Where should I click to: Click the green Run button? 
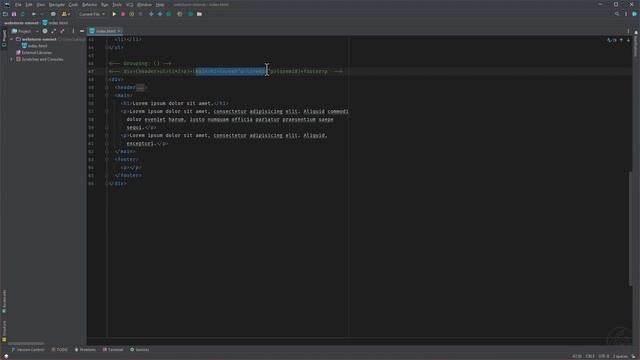114,14
